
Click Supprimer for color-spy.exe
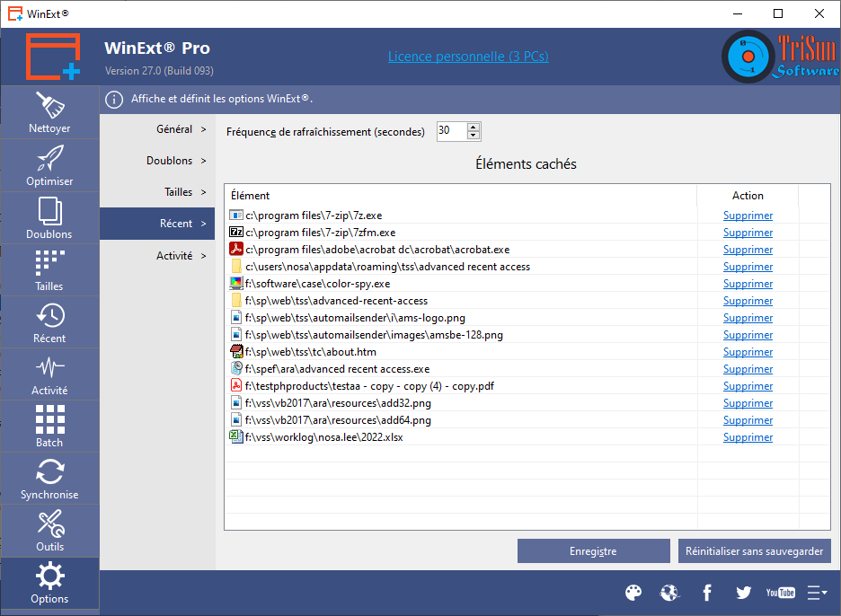[x=748, y=284]
